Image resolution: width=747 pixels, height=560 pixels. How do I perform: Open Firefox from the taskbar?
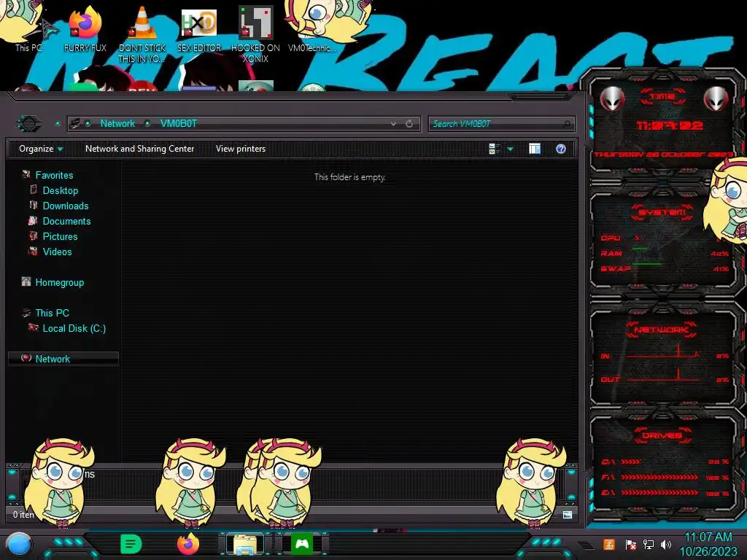click(187, 544)
